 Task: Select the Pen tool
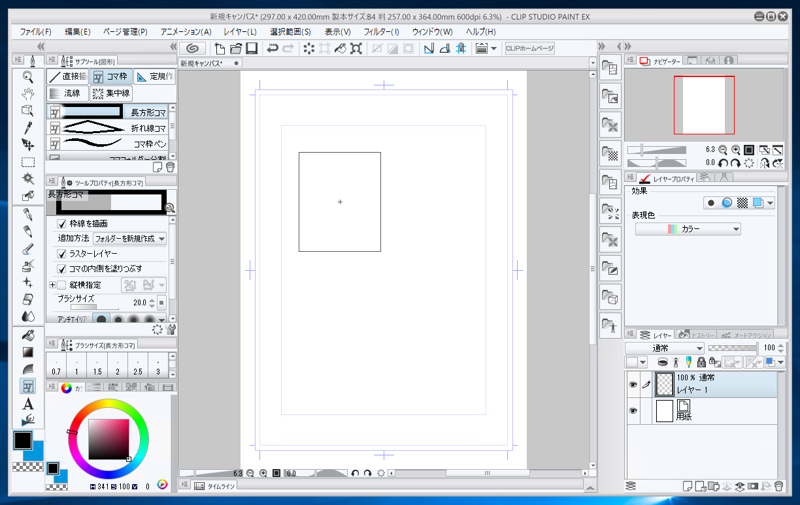tap(28, 214)
